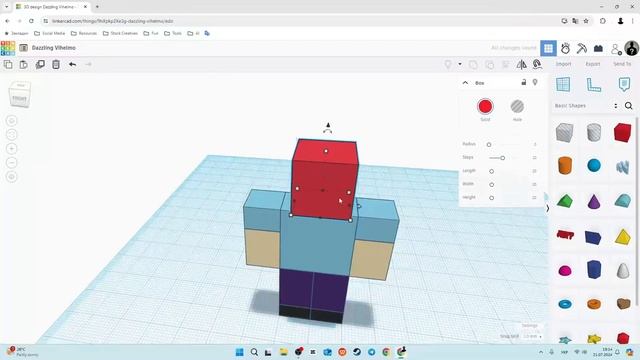Rename the design title Dazzling Vihelmo
Viewport: 640px width, 360px height.
point(54,48)
